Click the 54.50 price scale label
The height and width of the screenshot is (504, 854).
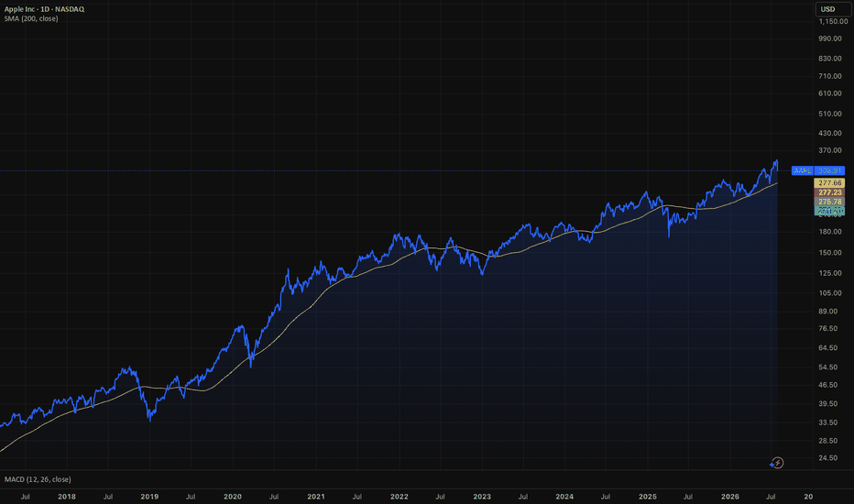click(x=828, y=367)
